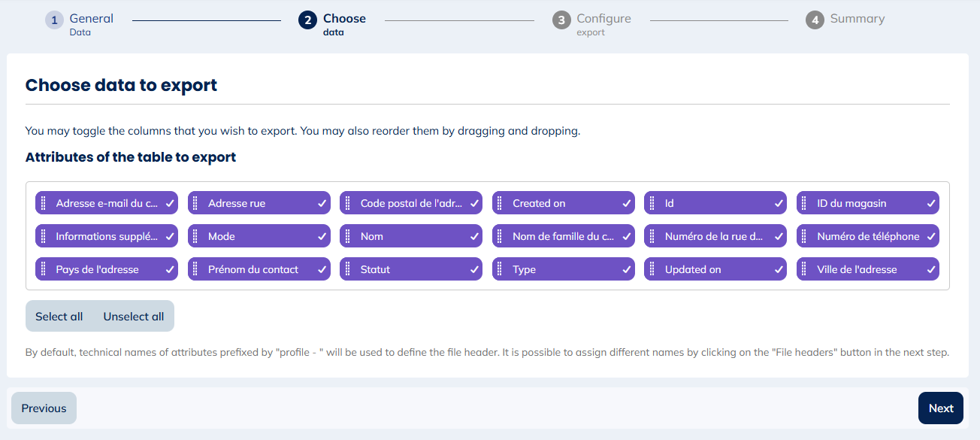Viewport: 980px width, 440px height.
Task: Click the drag handle on "Created on"
Action: (501, 202)
